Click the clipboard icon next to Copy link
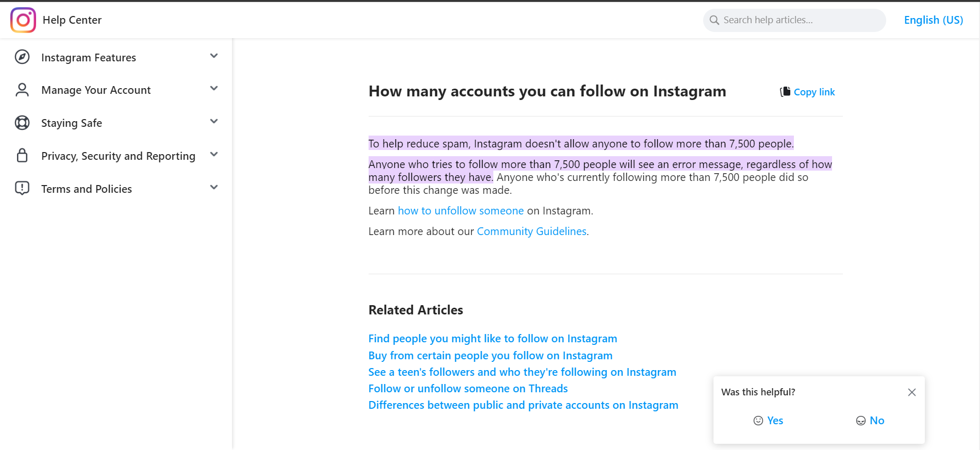 785,92
